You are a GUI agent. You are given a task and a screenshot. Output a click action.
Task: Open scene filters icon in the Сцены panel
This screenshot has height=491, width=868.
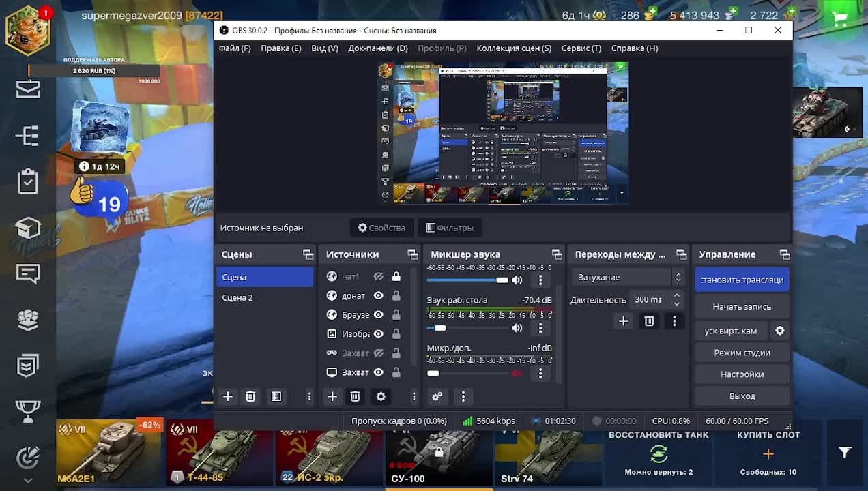point(276,396)
